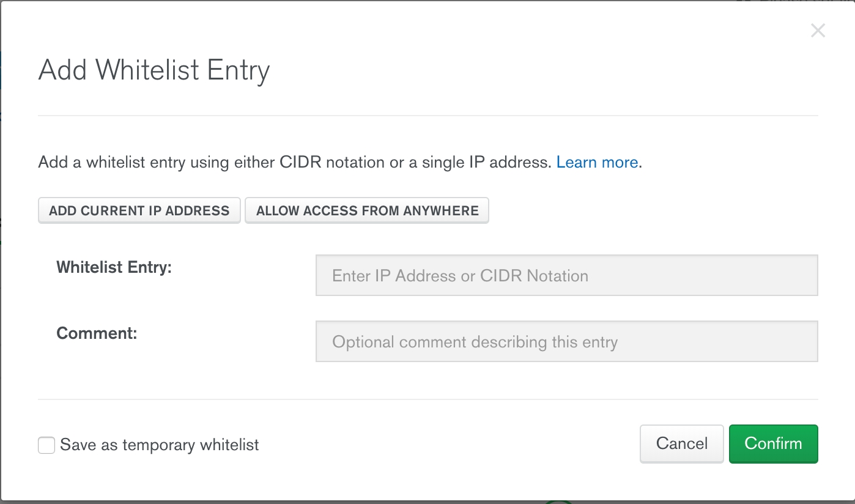The height and width of the screenshot is (504, 855).
Task: Click the Add Current IP Address button
Action: pyautogui.click(x=139, y=210)
